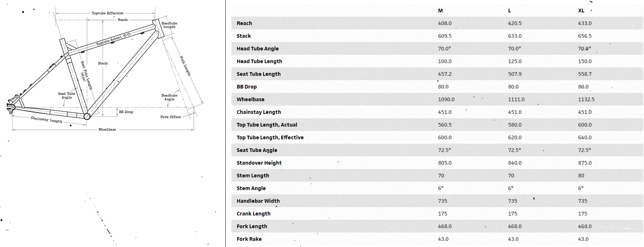Click the Wheelbase label under the frame drawing
The height and width of the screenshot is (247, 644).
(x=107, y=129)
